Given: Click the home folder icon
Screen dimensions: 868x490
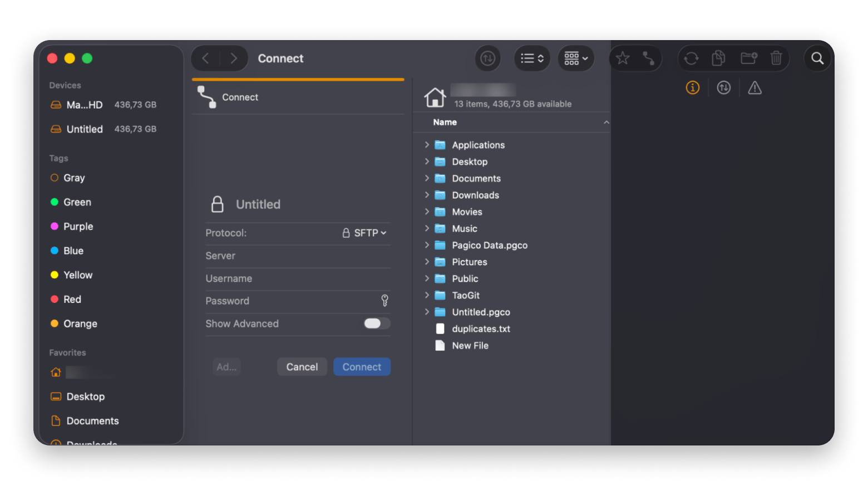Looking at the screenshot, I should pyautogui.click(x=435, y=97).
